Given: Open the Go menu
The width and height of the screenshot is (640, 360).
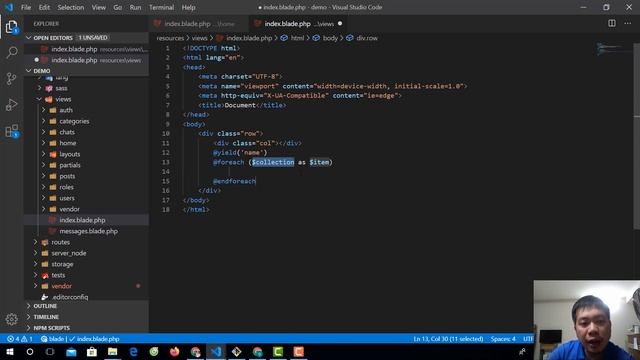Looking at the screenshot, I should coord(118,7).
